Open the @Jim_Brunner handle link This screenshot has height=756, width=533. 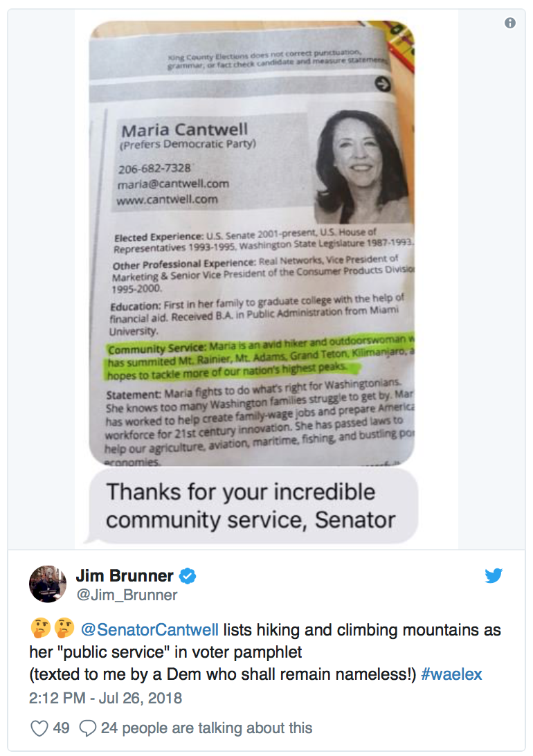tap(127, 595)
